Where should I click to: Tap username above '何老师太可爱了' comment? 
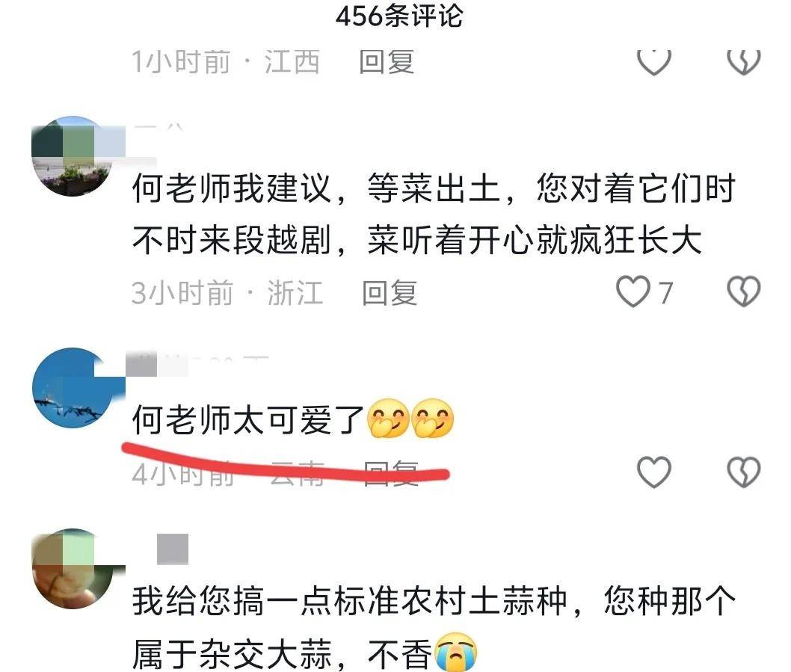[x=197, y=364]
